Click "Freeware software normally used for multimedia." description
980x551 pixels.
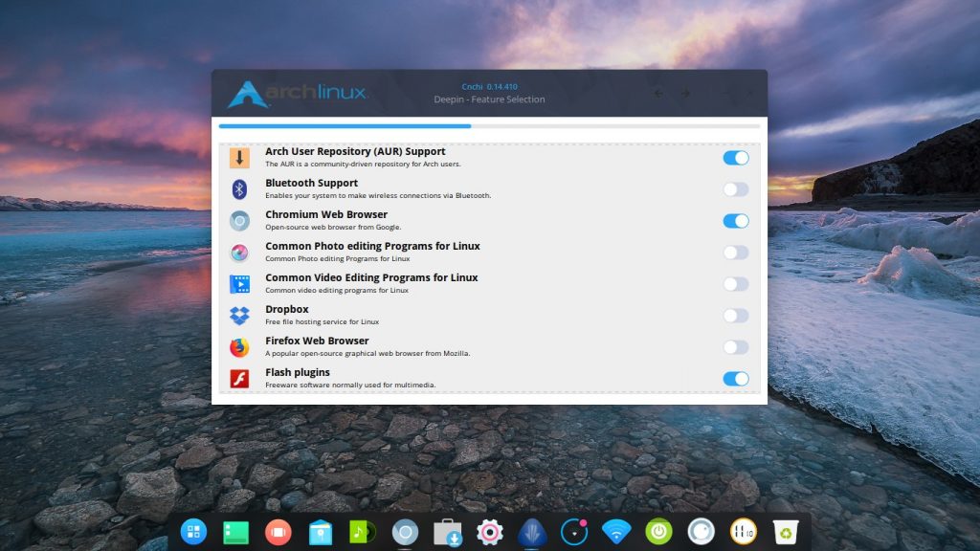tap(350, 385)
